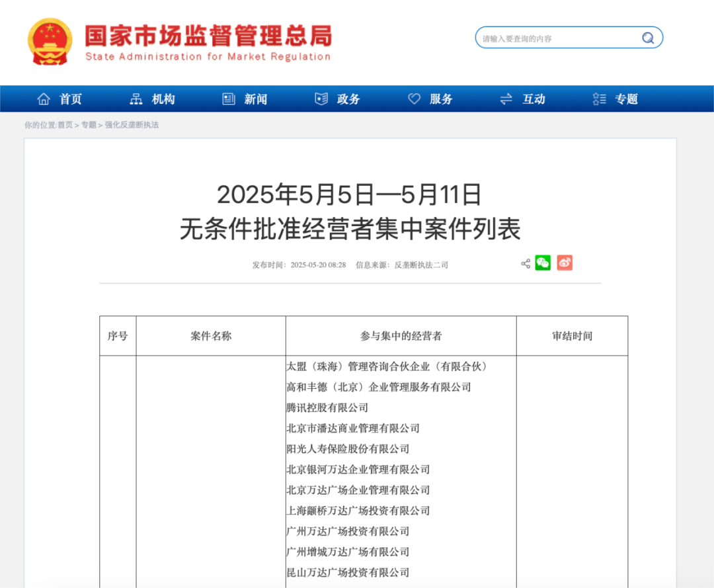
Task: Click 昆山万达广场投资有限公司 entry
Action: (348, 573)
